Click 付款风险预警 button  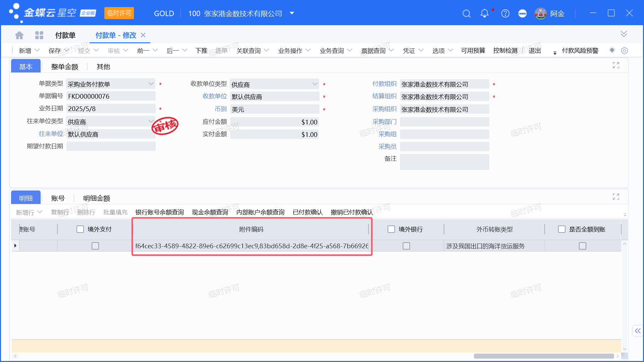coord(580,51)
